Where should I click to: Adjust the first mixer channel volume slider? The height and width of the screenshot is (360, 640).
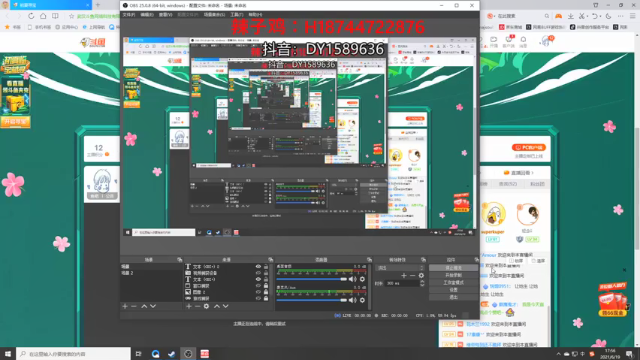coord(311,279)
